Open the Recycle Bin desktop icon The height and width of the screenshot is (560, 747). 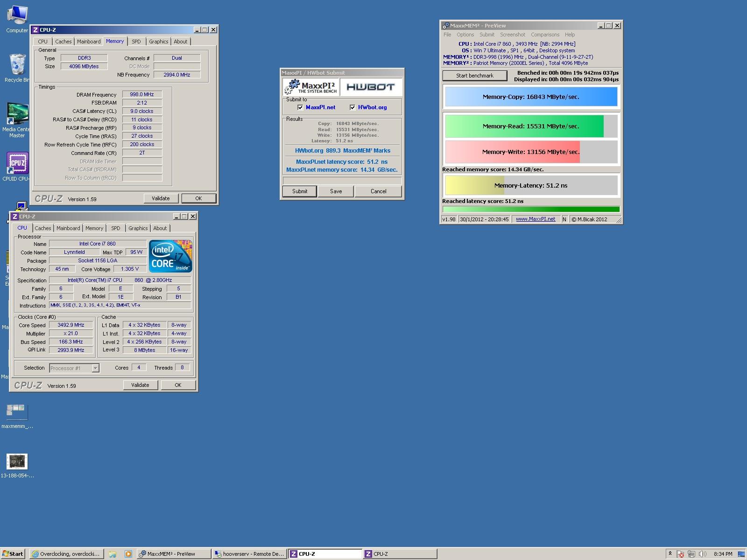click(x=17, y=68)
